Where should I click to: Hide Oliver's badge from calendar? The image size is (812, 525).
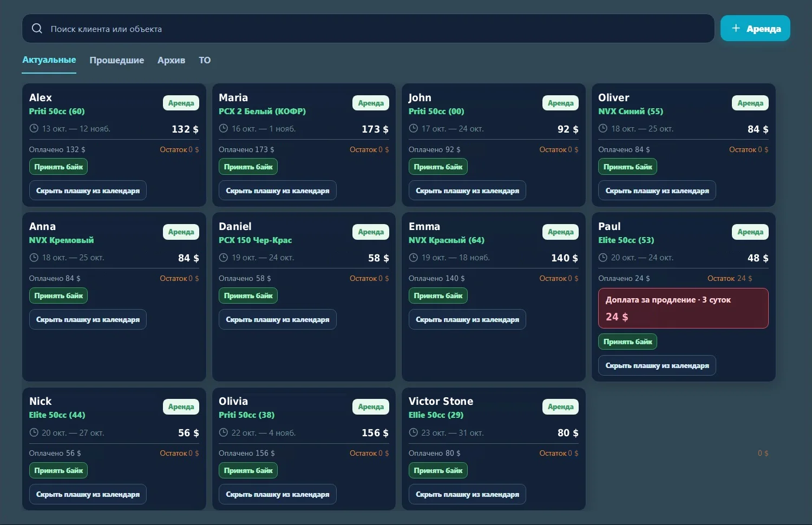pyautogui.click(x=657, y=191)
